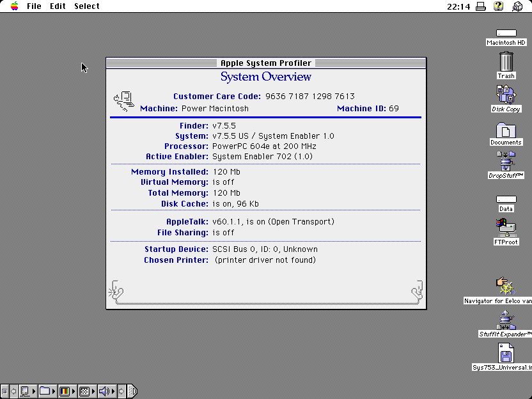Expand the monitor color depth Control Strip module

coord(65,391)
